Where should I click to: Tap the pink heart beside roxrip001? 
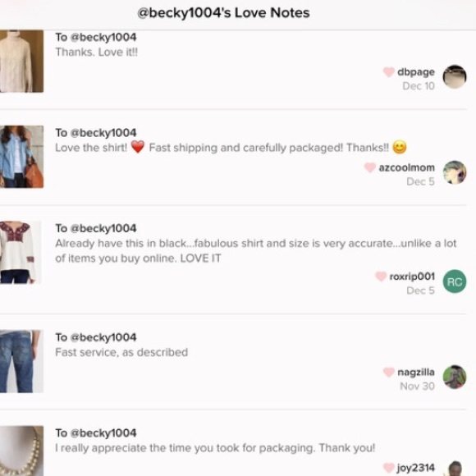(x=381, y=277)
